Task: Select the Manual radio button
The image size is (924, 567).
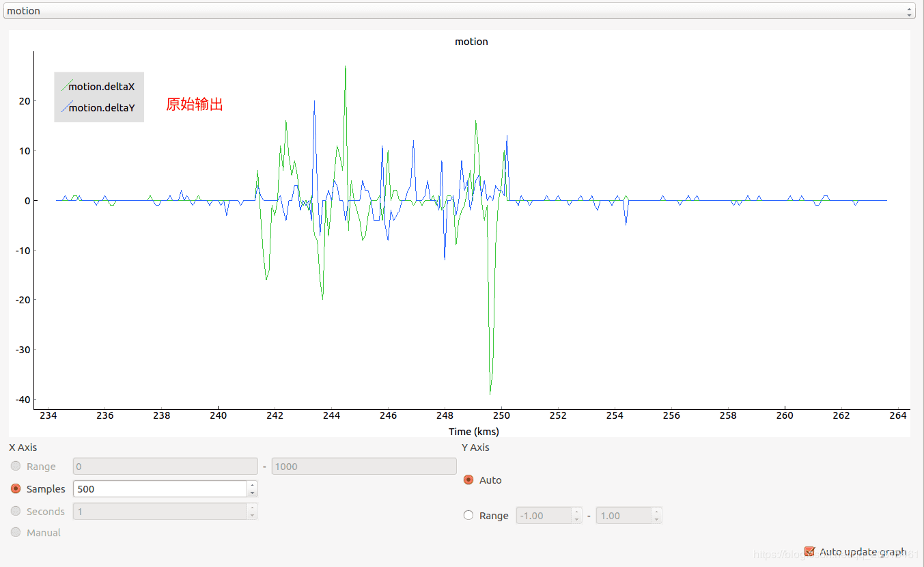Action: click(x=16, y=532)
